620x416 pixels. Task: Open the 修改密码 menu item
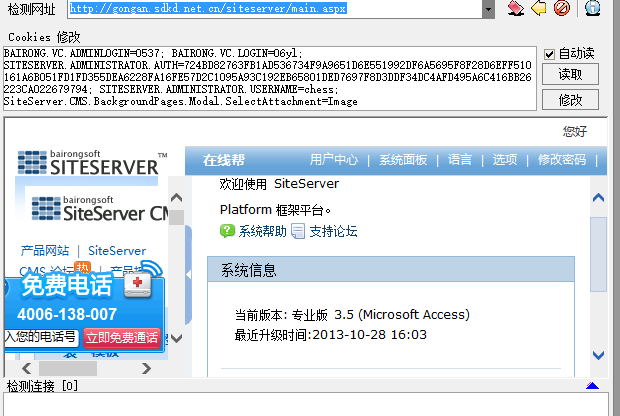561,160
